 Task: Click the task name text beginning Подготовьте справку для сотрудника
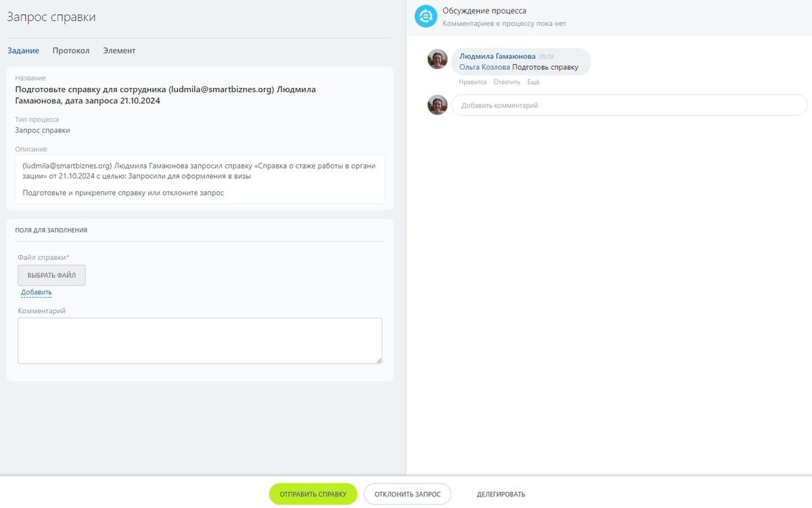pos(165,95)
